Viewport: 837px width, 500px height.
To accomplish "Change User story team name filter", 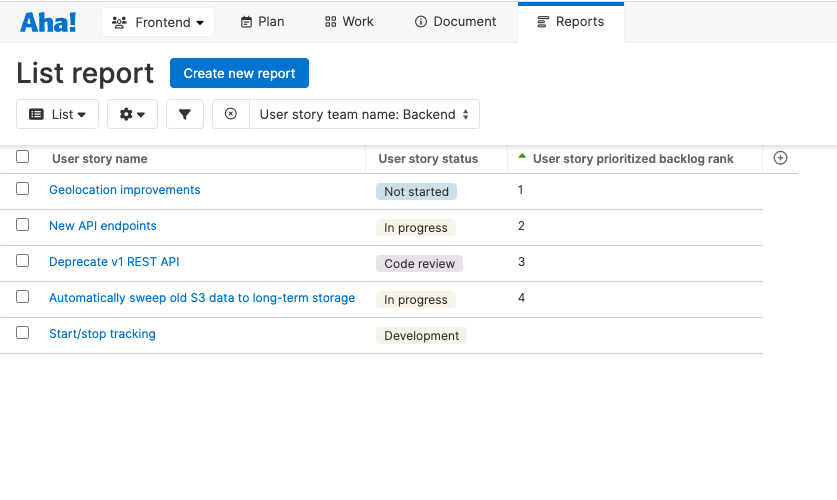I will [x=365, y=114].
